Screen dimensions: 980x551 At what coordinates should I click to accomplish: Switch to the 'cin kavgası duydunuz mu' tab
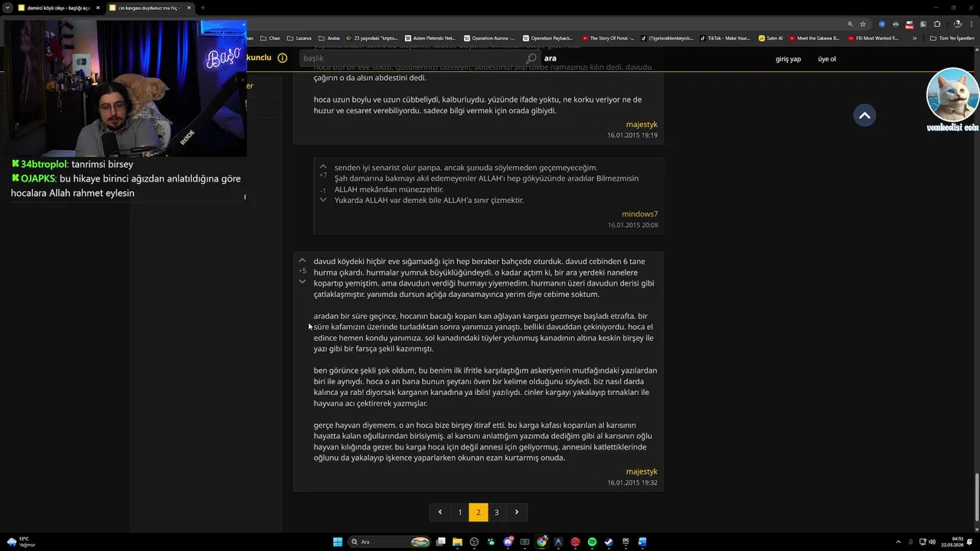(150, 8)
